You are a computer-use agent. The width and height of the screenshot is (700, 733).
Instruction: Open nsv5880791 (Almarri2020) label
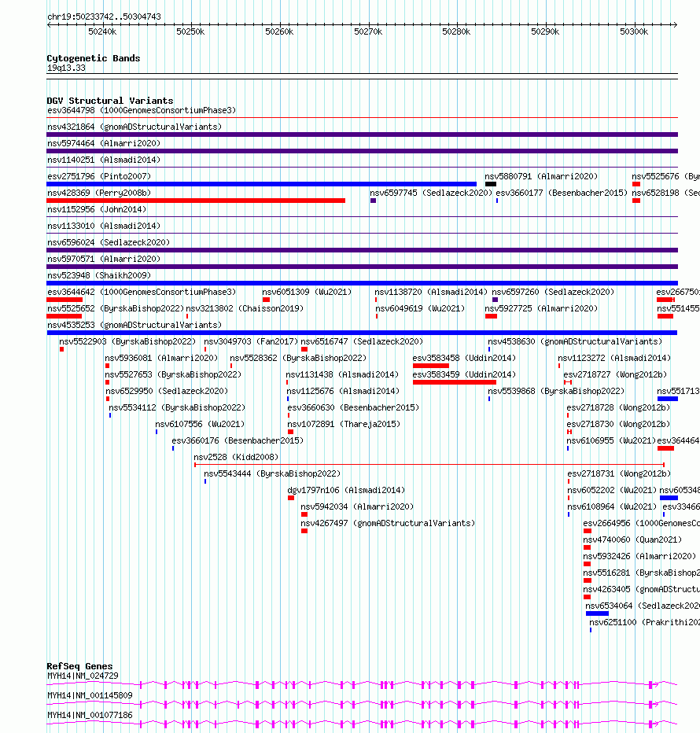541,176
